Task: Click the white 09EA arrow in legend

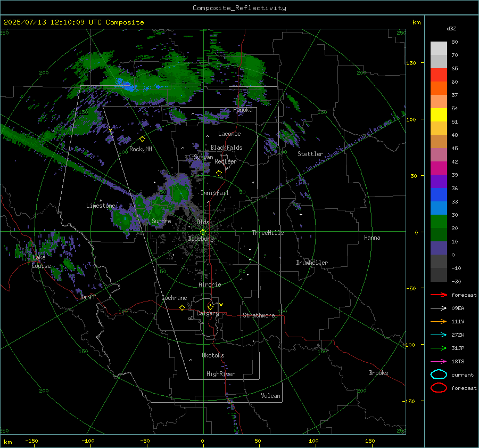Action: (439, 308)
